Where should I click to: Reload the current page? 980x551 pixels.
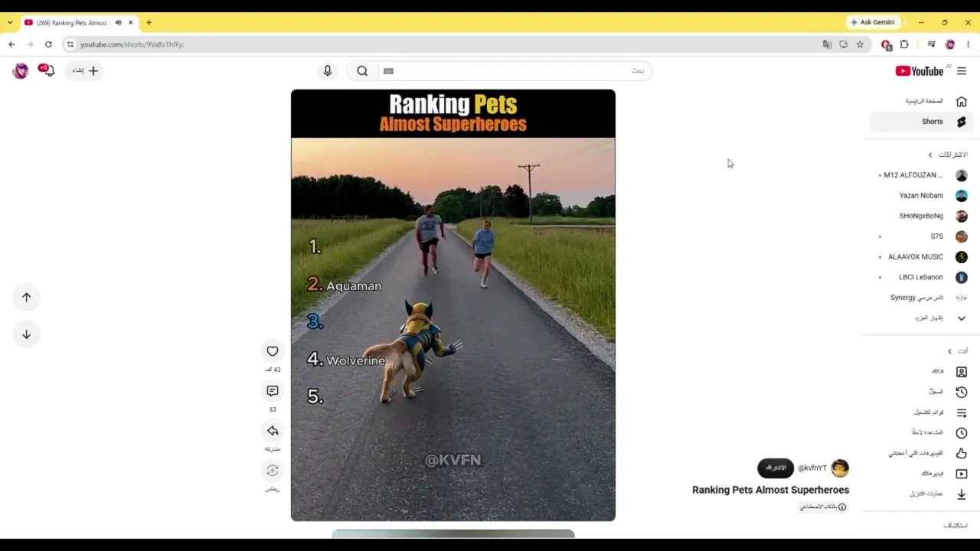(48, 44)
